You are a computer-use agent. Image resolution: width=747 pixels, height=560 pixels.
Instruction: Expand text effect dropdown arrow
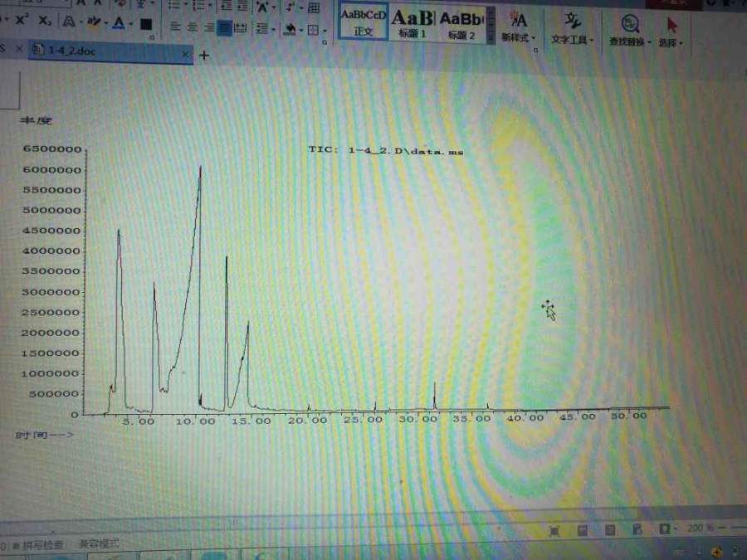point(81,22)
